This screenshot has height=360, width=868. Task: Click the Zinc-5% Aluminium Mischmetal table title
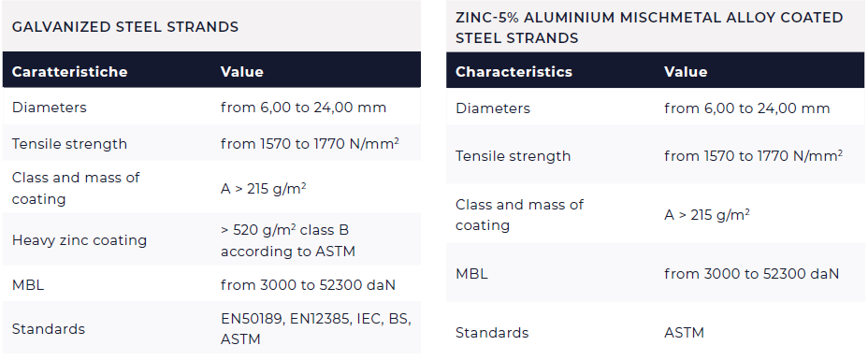649,28
